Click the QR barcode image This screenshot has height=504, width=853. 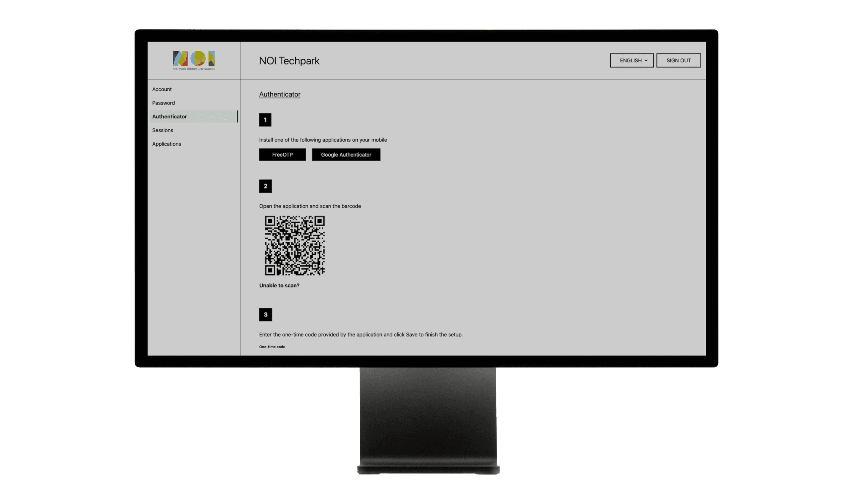pyautogui.click(x=294, y=245)
